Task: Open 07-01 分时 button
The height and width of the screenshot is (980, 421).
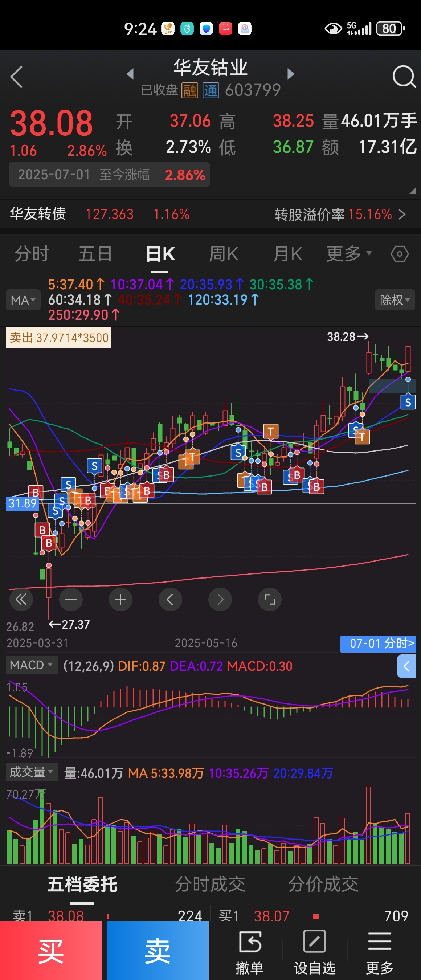Action: 378,644
